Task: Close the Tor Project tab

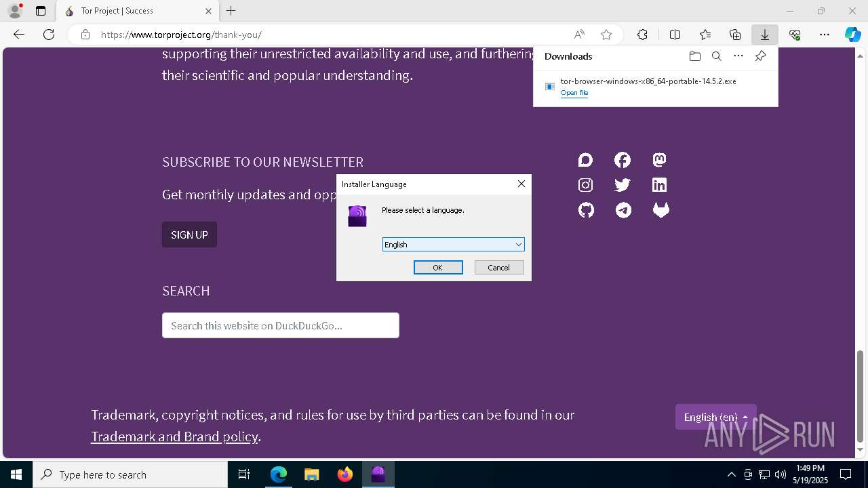Action: pos(209,11)
